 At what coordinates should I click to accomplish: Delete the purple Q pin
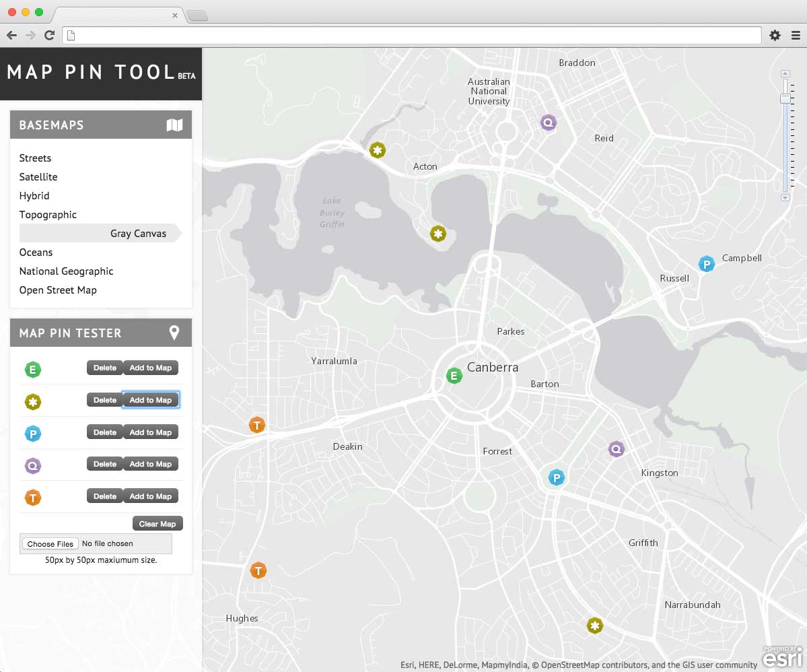tap(105, 464)
